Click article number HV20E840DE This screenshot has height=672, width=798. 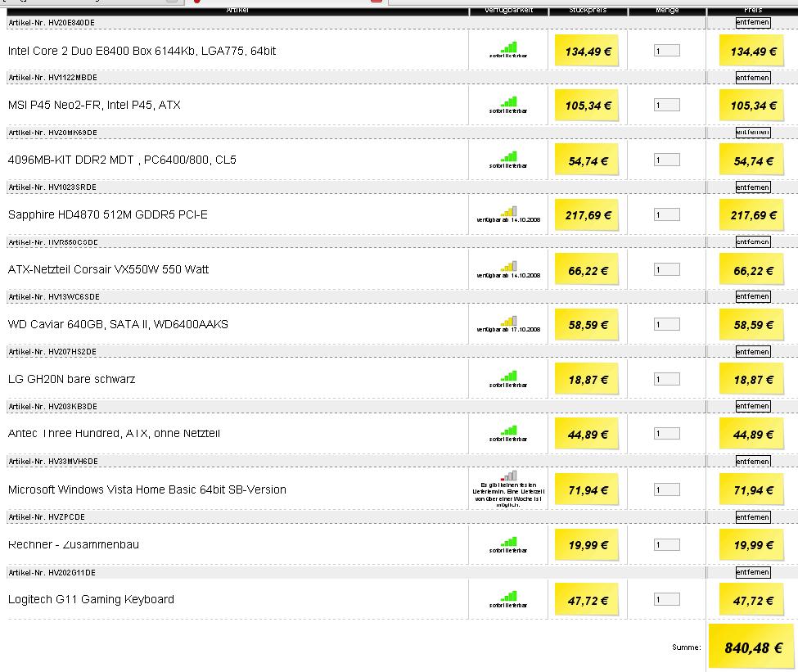click(x=71, y=23)
